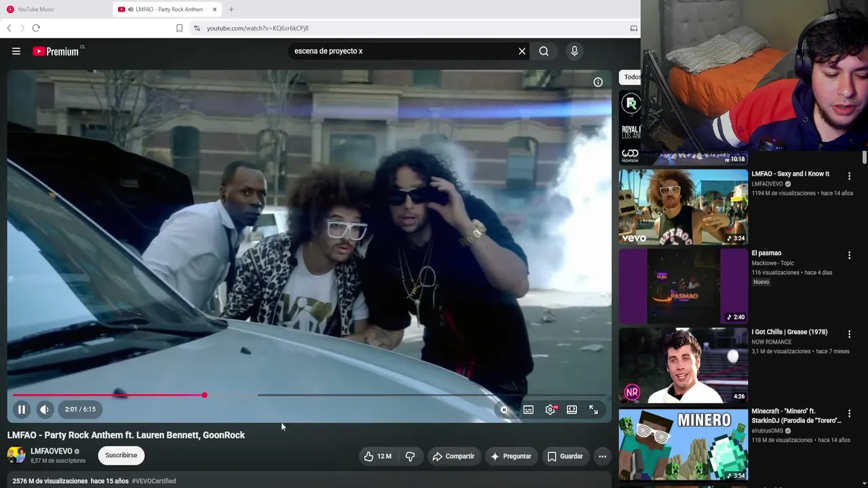Select the Todos filter chip
The image size is (868, 488).
tap(631, 77)
